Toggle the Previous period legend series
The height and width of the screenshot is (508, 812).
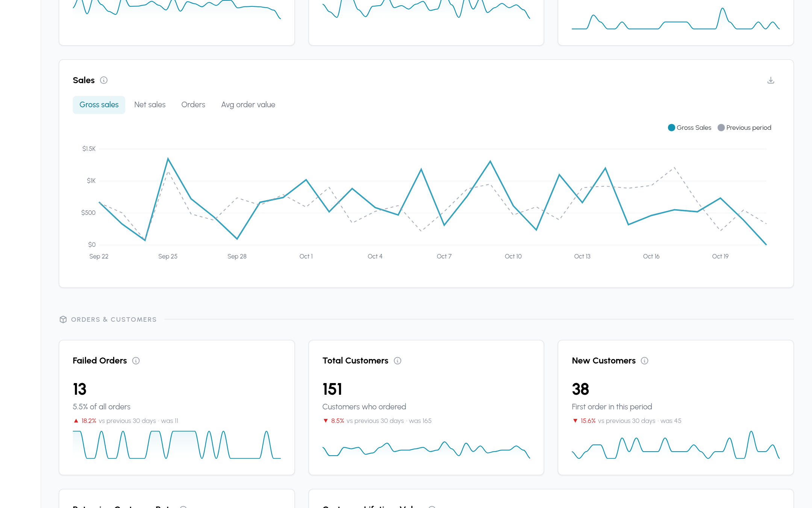click(744, 128)
